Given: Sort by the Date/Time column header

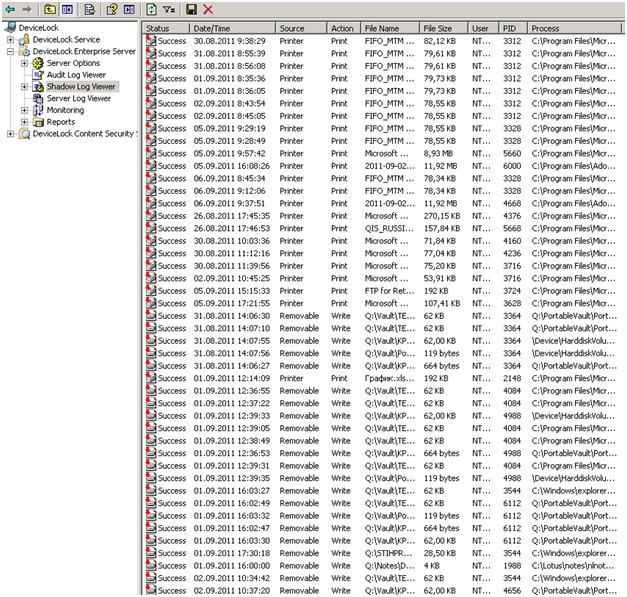Looking at the screenshot, I should 232,28.
